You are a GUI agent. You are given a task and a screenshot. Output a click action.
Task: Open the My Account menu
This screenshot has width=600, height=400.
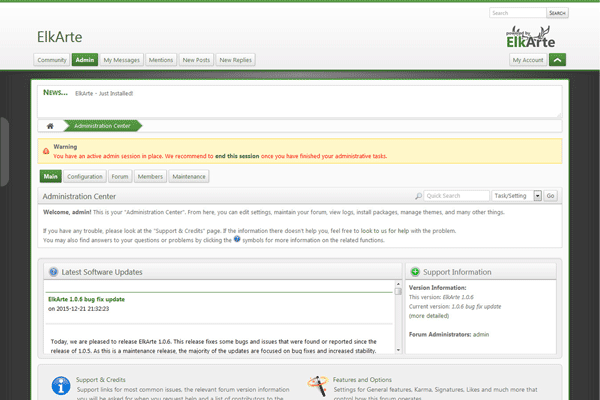[x=527, y=60]
